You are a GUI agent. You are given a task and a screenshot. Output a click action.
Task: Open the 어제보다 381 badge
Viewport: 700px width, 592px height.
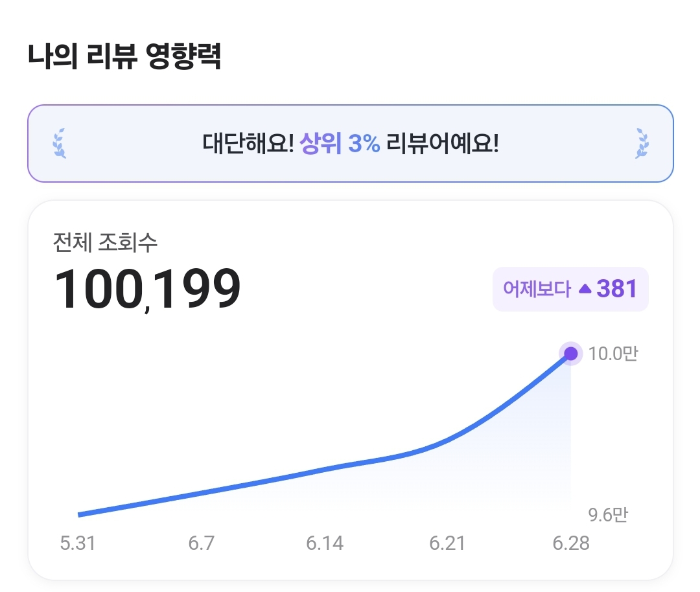570,289
